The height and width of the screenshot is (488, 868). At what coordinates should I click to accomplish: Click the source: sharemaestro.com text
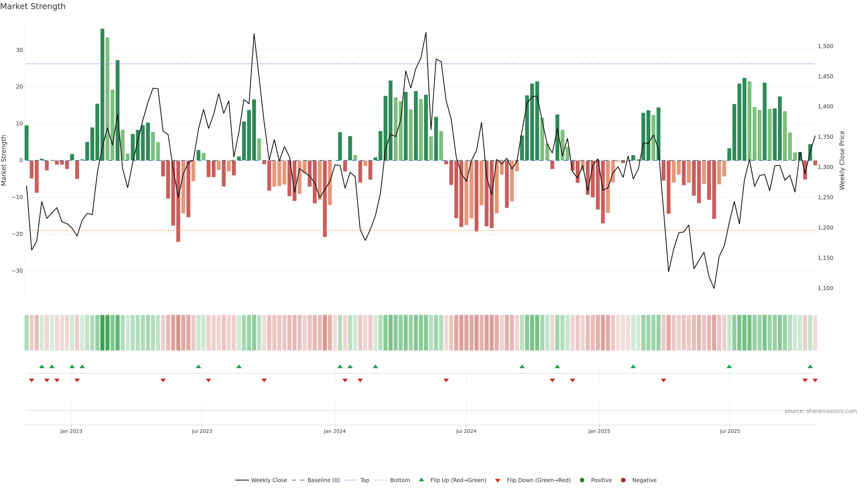point(821,411)
